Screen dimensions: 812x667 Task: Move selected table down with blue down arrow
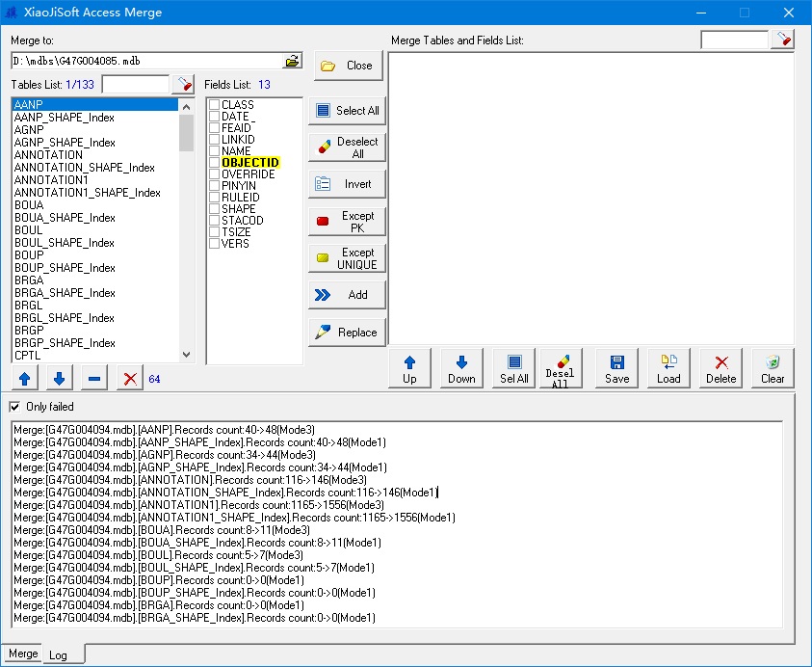(59, 379)
